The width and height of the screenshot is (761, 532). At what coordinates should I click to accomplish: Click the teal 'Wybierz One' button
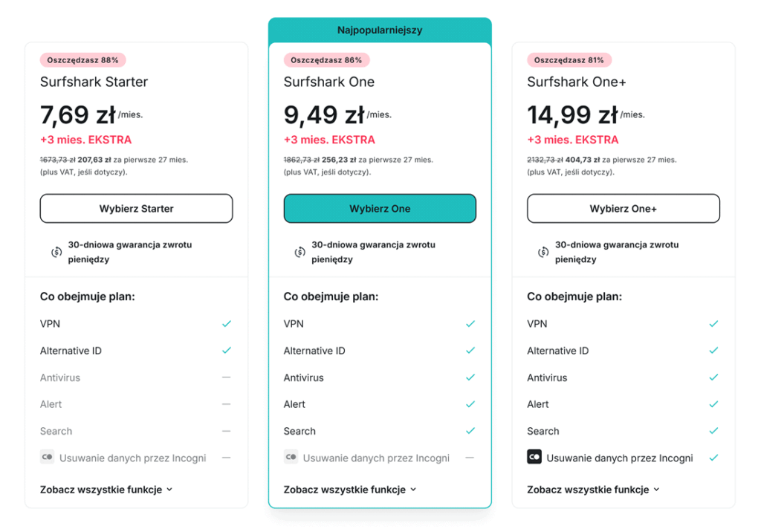(380, 209)
